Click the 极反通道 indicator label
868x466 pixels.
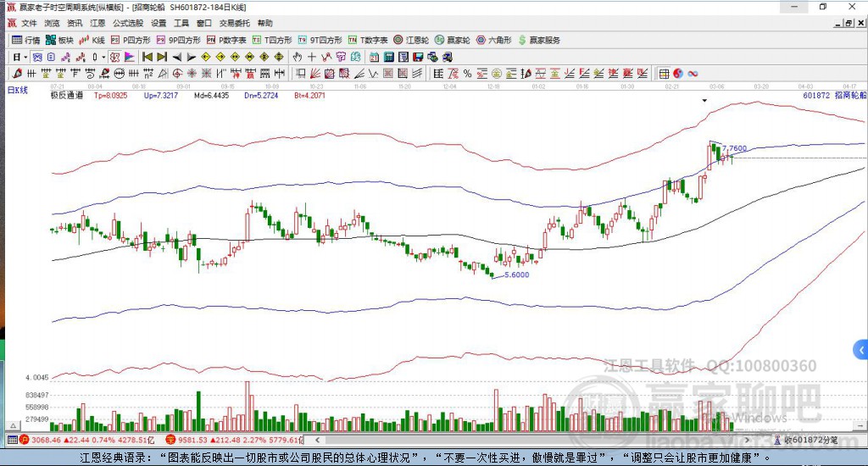66,95
